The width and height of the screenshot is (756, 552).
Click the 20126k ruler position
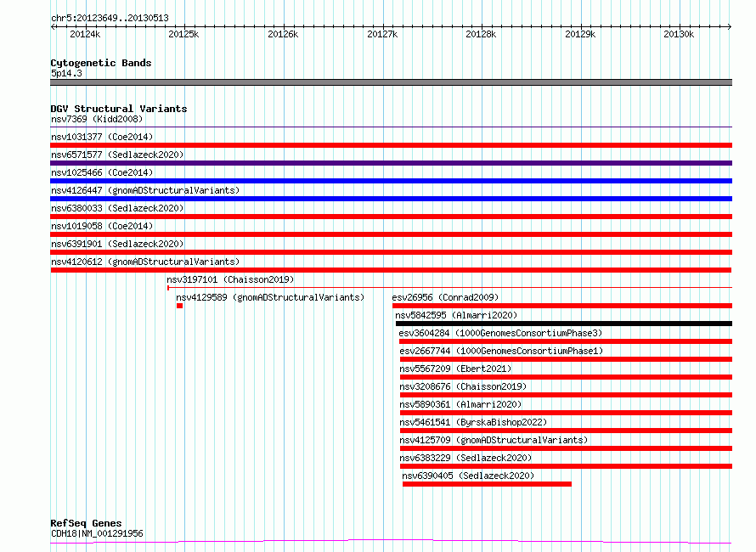tap(283, 34)
